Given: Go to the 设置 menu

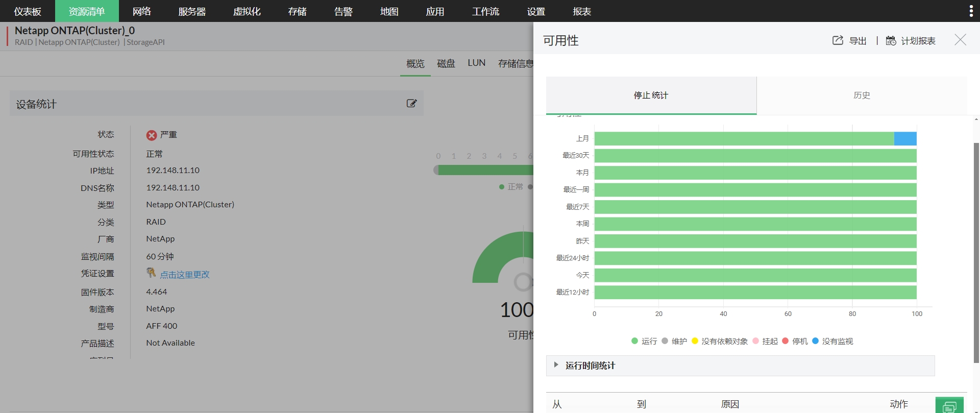Looking at the screenshot, I should 536,11.
